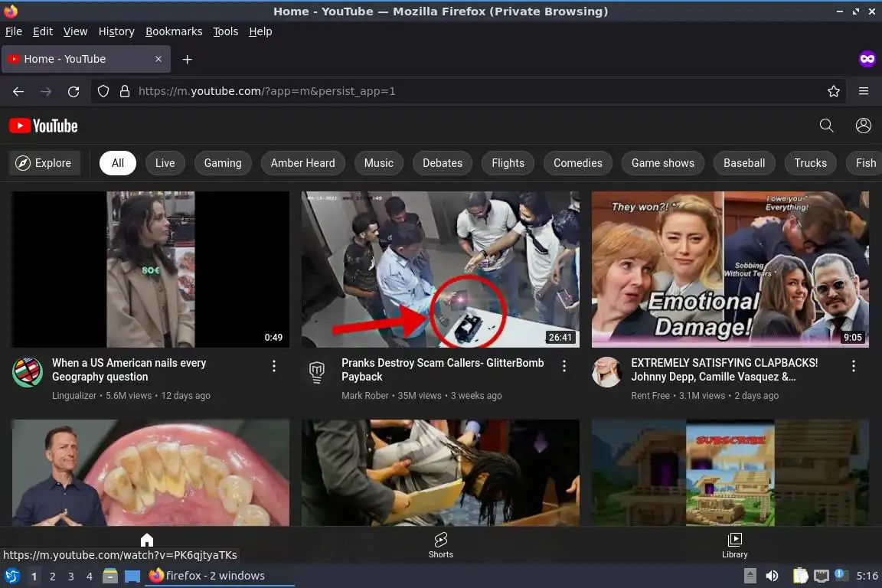This screenshot has height=588, width=882.
Task: Select the Music filter chip
Action: pyautogui.click(x=378, y=163)
